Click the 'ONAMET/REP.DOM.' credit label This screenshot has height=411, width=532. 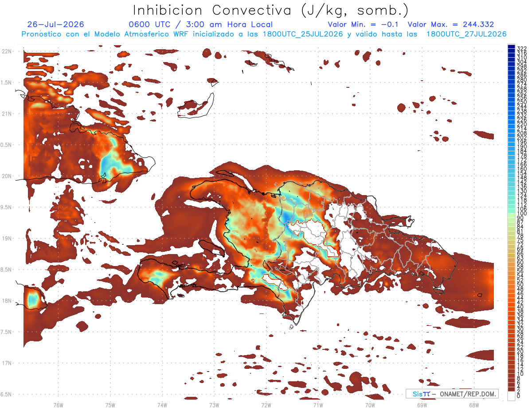468,394
